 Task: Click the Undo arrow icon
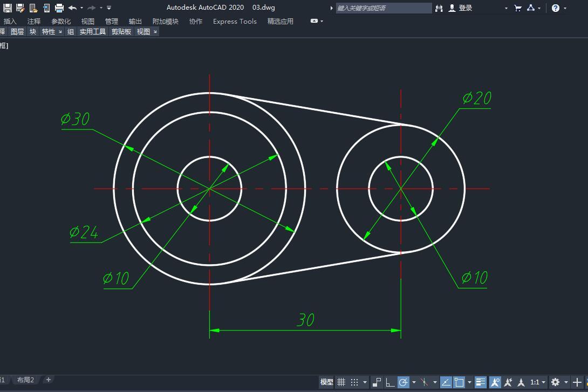(72, 8)
